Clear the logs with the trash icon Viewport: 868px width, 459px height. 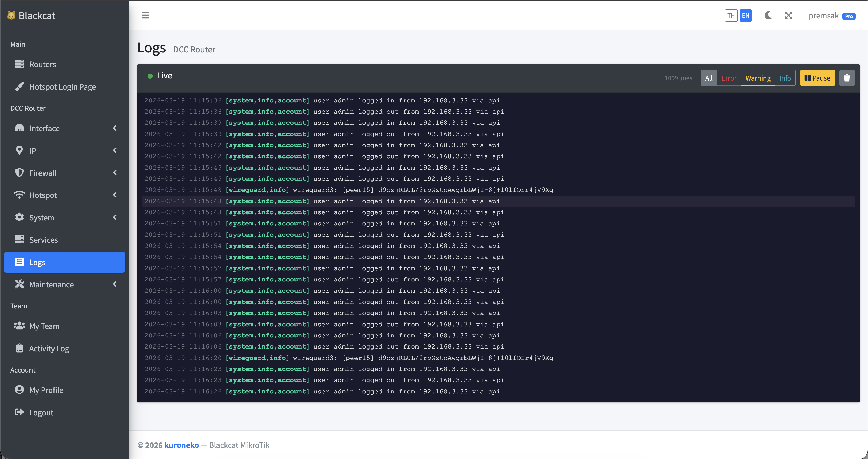coord(847,78)
